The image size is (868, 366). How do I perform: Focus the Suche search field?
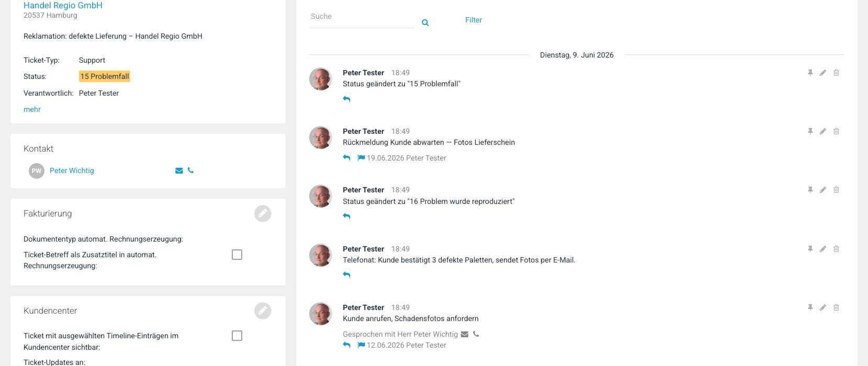(x=362, y=17)
